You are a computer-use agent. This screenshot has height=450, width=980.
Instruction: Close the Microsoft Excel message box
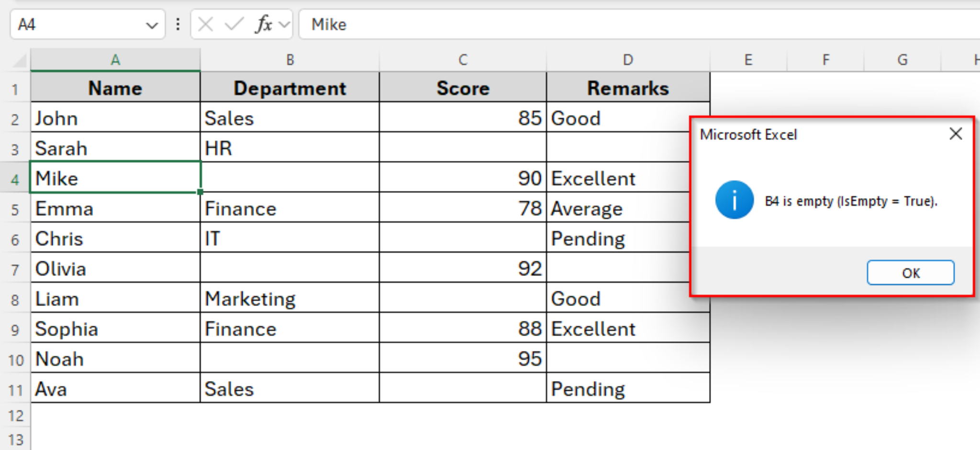pyautogui.click(x=955, y=134)
